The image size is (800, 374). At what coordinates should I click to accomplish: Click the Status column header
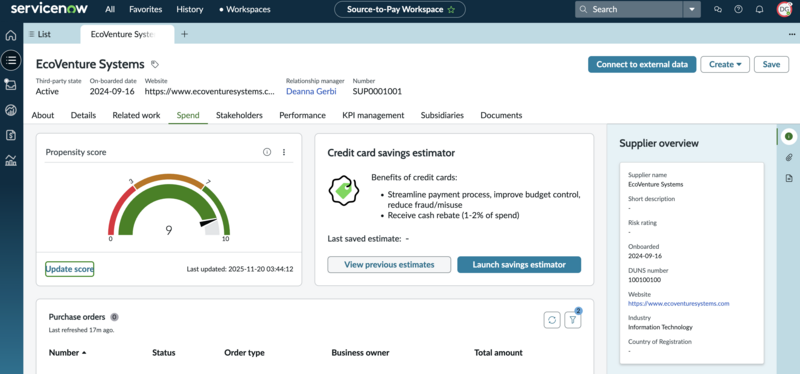click(x=164, y=353)
